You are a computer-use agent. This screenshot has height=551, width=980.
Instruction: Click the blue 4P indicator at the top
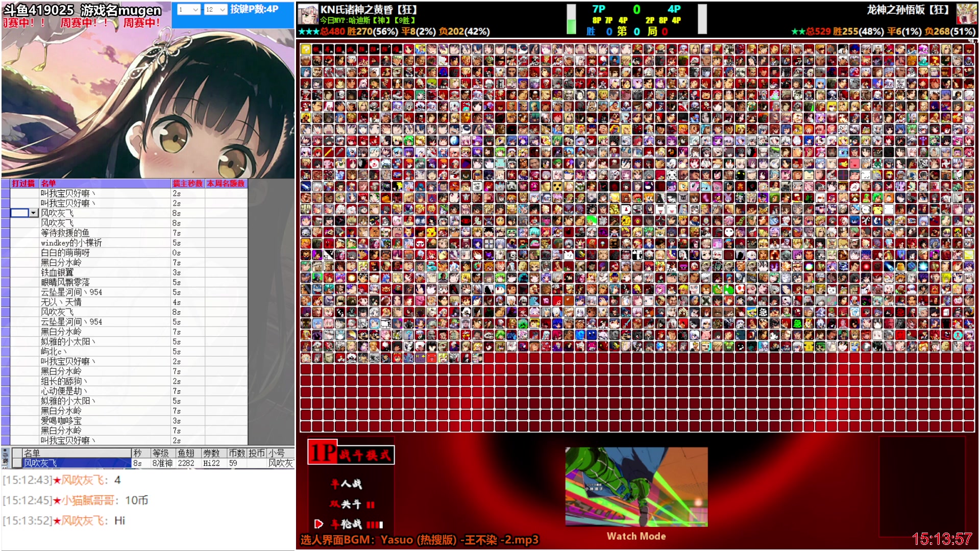674,9
